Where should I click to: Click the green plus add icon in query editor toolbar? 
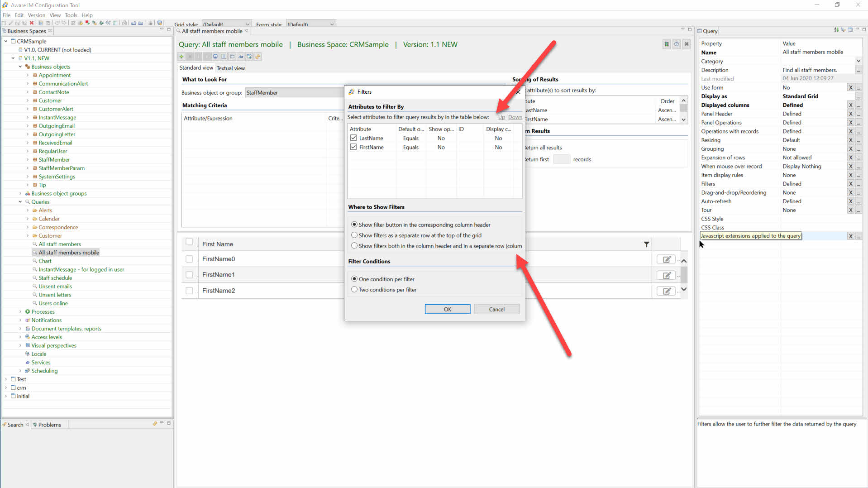point(181,57)
